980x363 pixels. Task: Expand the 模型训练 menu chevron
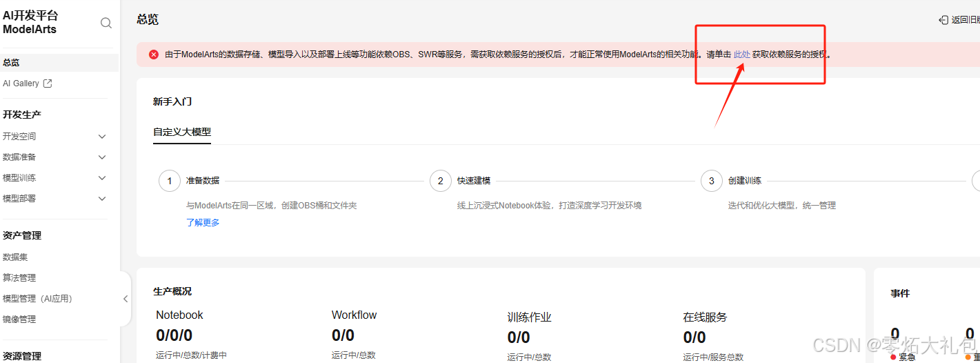(x=102, y=178)
